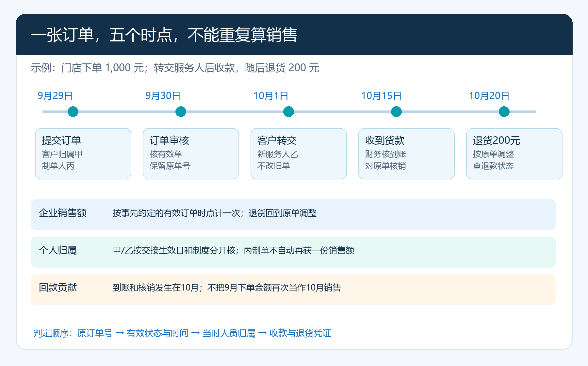This screenshot has width=588, height=366.
Task: Click the text 核有效单
Action: point(166,154)
